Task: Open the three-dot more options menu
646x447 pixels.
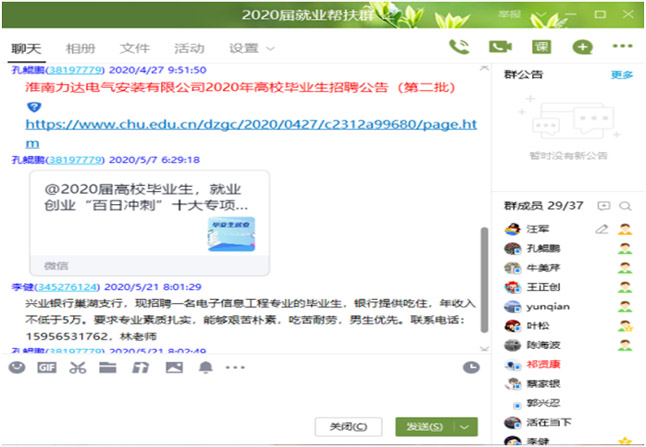Action: click(622, 47)
